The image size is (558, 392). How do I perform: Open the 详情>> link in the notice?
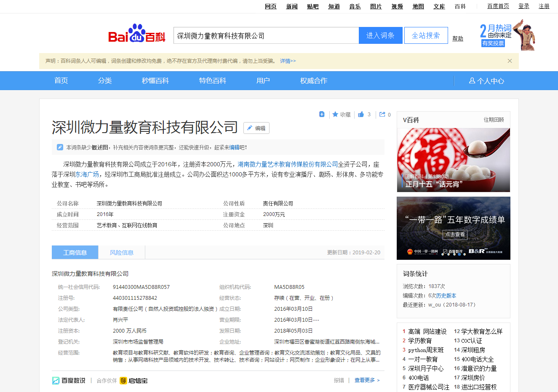point(288,61)
